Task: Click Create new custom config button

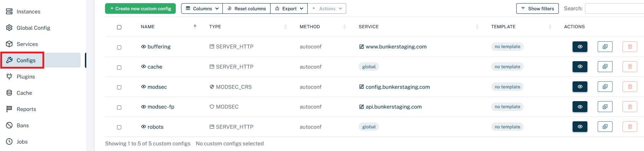Action: [140, 8]
